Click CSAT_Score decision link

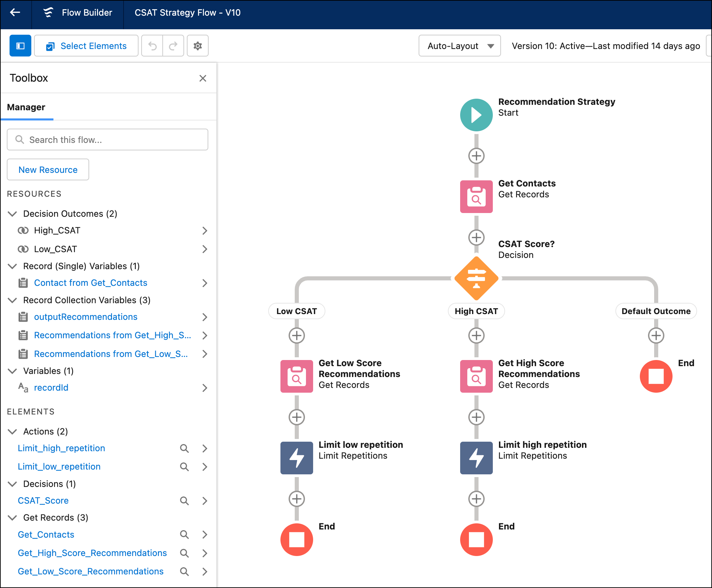[43, 501]
